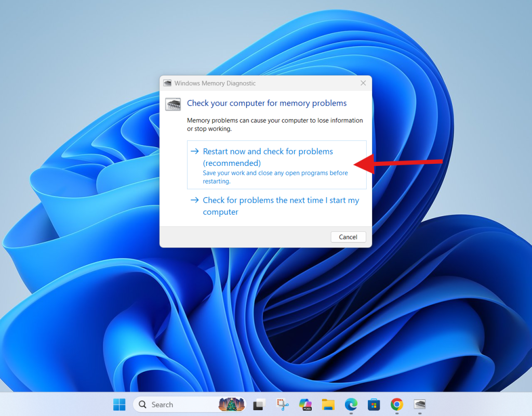The height and width of the screenshot is (416, 532).
Task: Click the Memory Diagnostic taskbar icon
Action: (x=420, y=405)
